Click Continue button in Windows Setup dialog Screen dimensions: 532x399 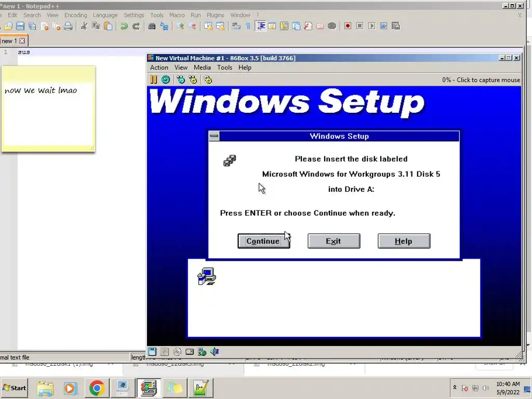tap(263, 241)
